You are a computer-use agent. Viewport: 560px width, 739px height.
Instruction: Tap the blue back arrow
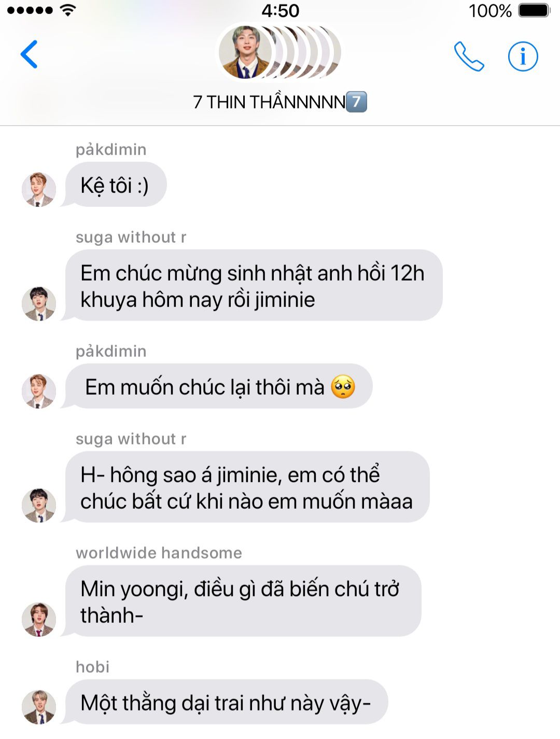click(29, 54)
